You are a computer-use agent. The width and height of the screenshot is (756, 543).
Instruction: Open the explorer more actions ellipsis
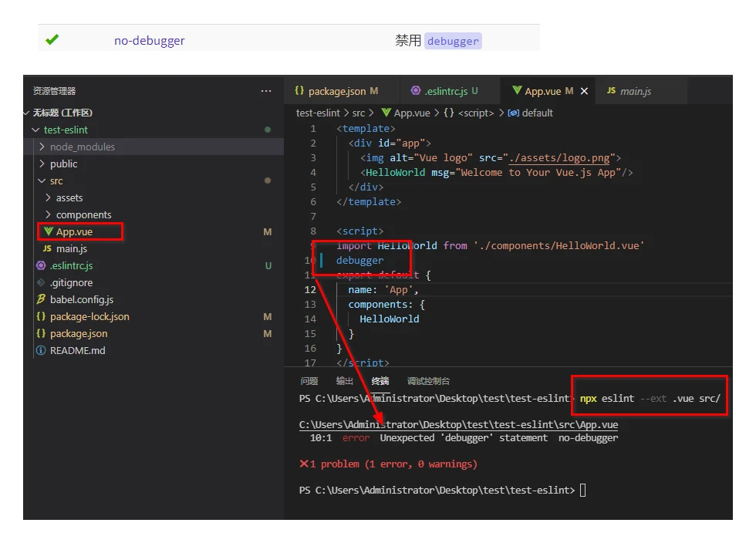266,91
